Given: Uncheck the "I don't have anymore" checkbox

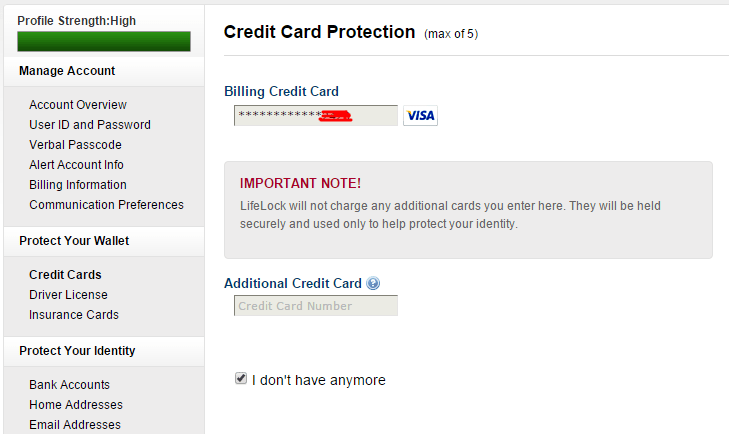Looking at the screenshot, I should click(241, 379).
